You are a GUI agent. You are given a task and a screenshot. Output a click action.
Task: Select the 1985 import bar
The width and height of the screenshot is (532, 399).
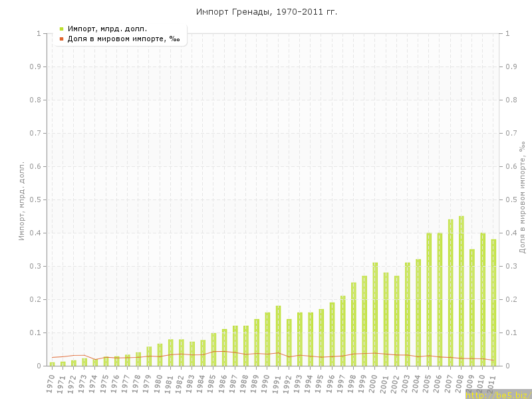coord(213,349)
